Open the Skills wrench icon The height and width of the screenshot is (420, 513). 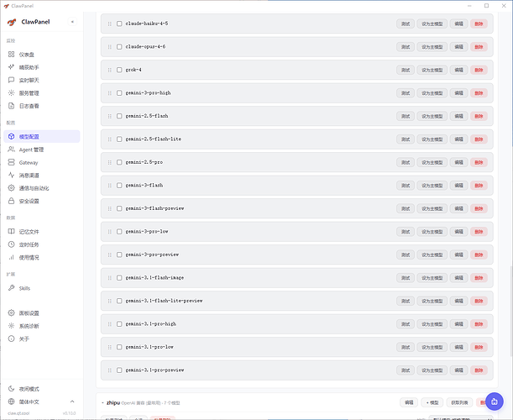click(11, 288)
